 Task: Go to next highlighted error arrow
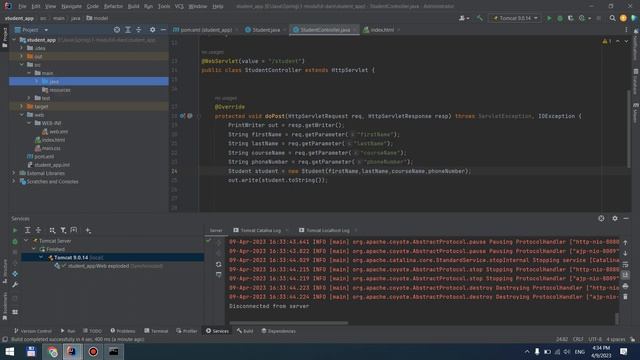coord(626,42)
